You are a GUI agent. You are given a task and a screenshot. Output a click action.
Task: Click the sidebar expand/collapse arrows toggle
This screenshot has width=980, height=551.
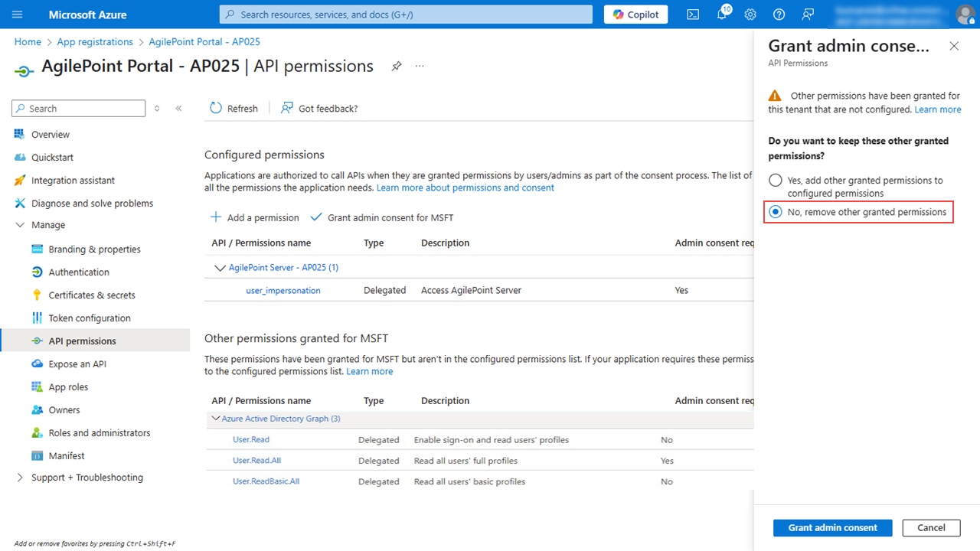(157, 109)
